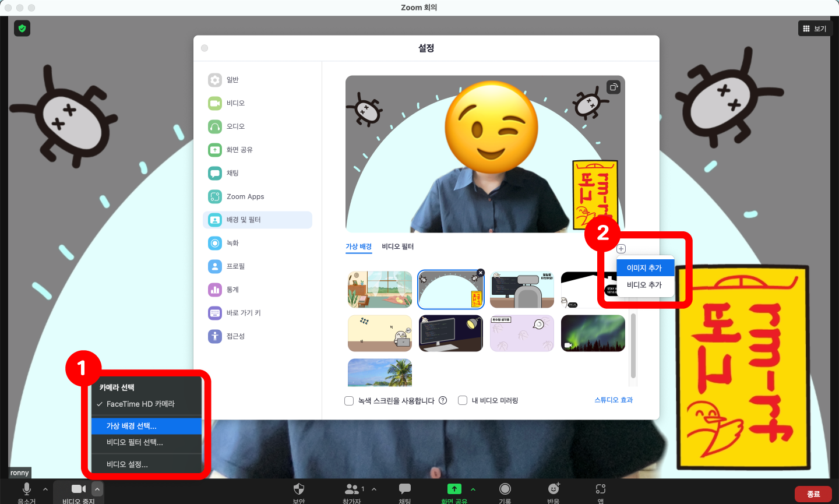839x504 pixels.
Task: Open 비디오 settings category
Action: [x=258, y=103]
